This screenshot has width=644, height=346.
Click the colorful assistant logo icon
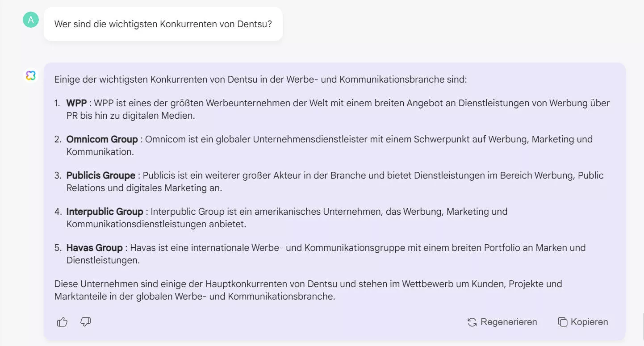pyautogui.click(x=30, y=75)
